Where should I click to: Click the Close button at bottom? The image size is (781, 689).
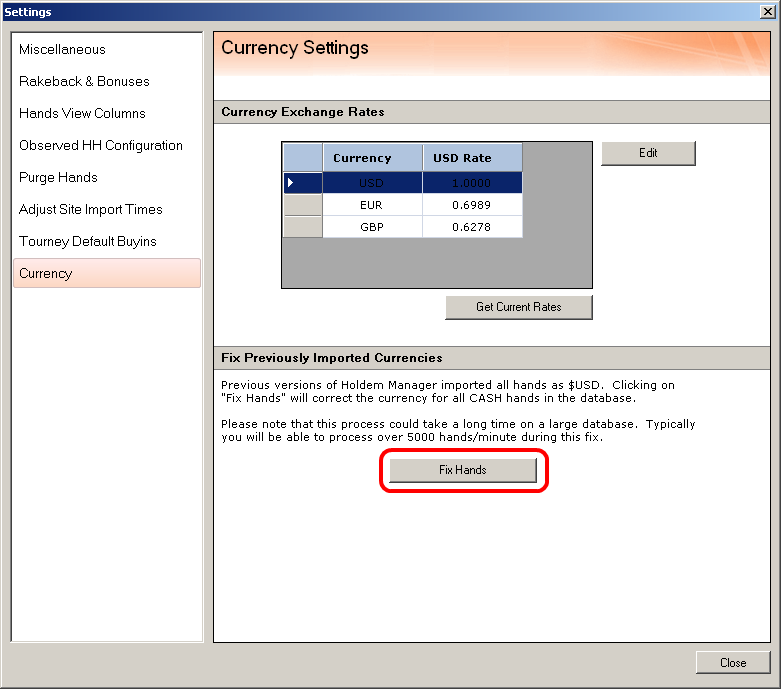pos(733,663)
